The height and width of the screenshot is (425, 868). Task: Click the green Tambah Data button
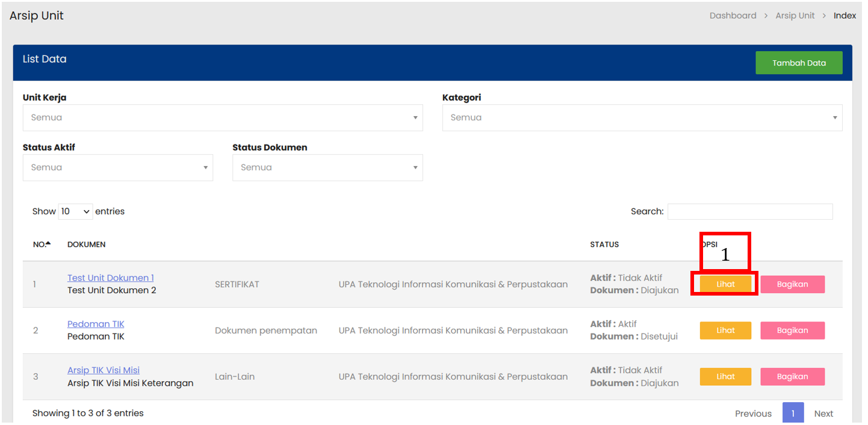coord(799,63)
